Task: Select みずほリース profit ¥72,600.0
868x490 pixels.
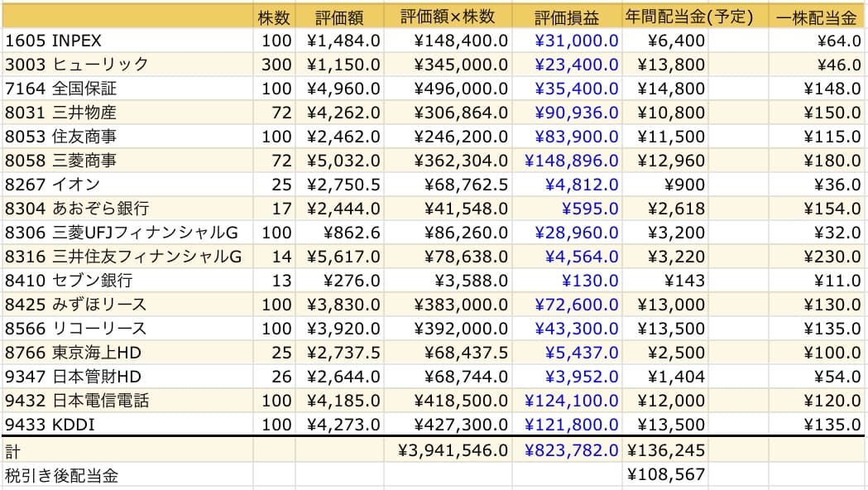Action: [x=567, y=305]
